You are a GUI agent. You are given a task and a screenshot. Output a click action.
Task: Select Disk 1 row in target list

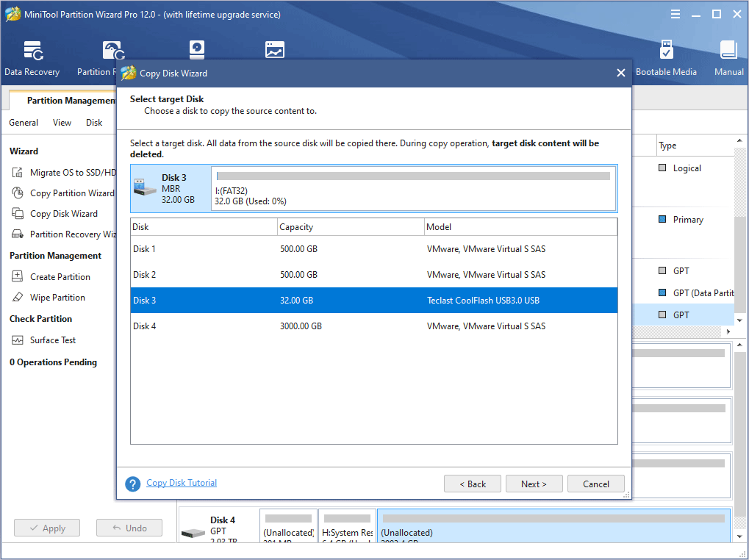374,248
